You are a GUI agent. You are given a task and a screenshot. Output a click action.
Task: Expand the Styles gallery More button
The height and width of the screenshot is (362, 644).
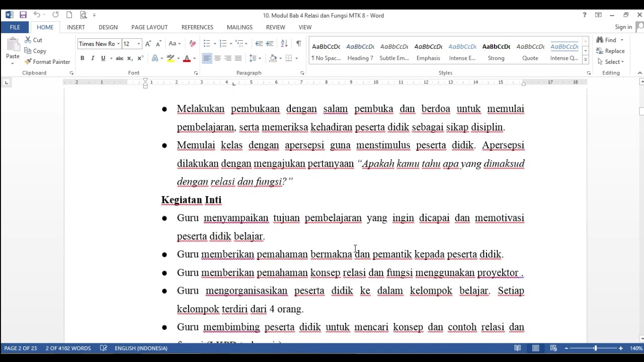[x=586, y=60]
